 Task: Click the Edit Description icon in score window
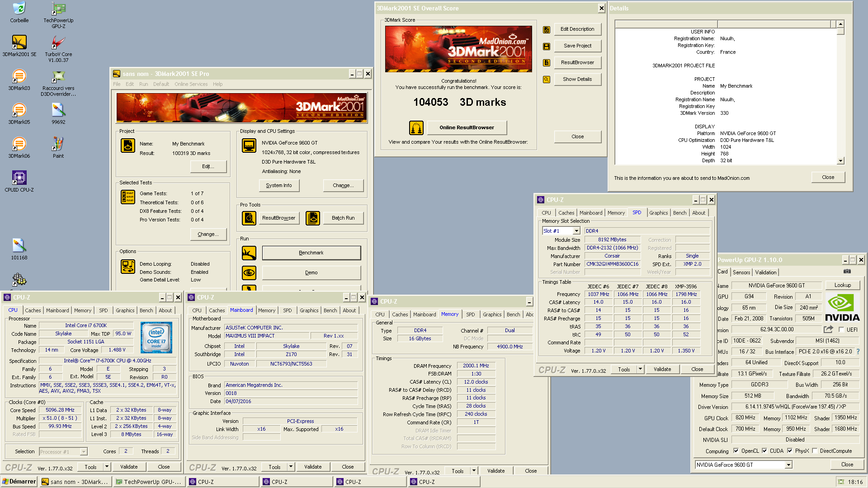(x=547, y=29)
